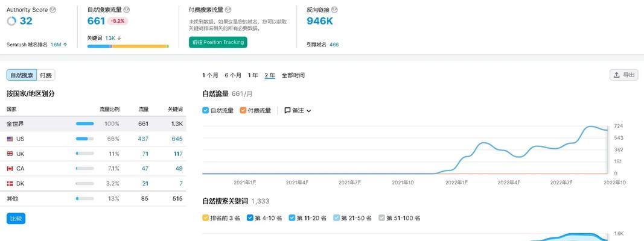
Task: Click the keyword distribution bar under 关键词
Action: pyautogui.click(x=128, y=46)
